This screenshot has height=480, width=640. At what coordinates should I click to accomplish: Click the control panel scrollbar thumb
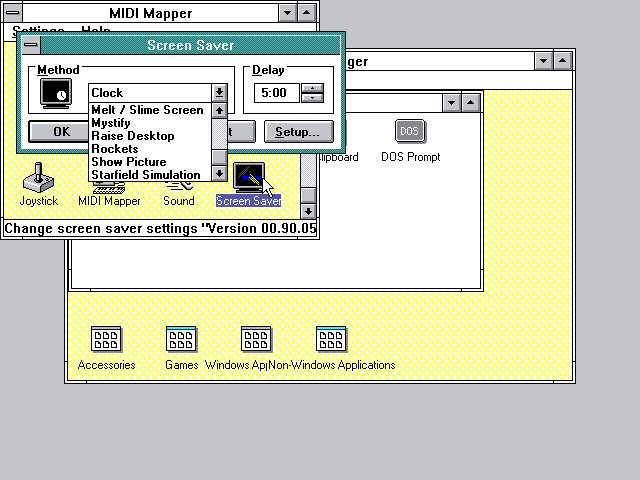pyautogui.click(x=308, y=195)
